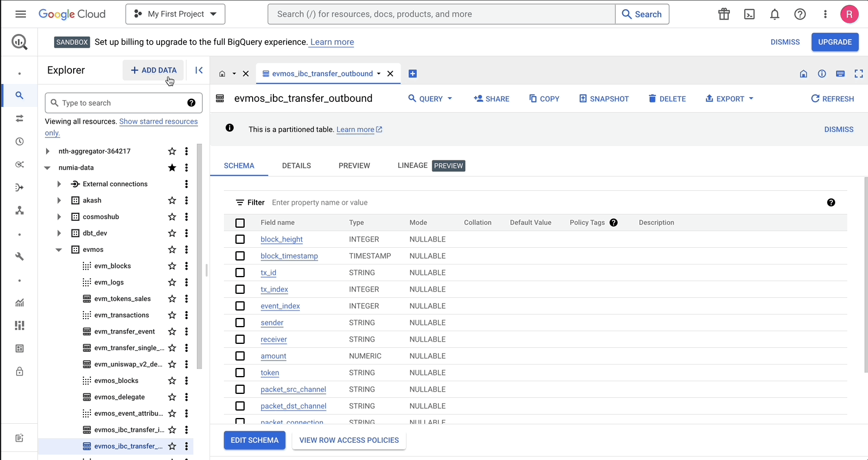This screenshot has height=460, width=868.
Task: Open the My First Project selector
Action: pos(175,14)
